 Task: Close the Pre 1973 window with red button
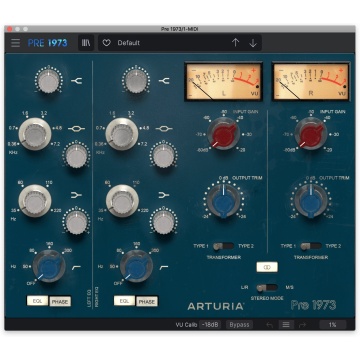click(10, 29)
